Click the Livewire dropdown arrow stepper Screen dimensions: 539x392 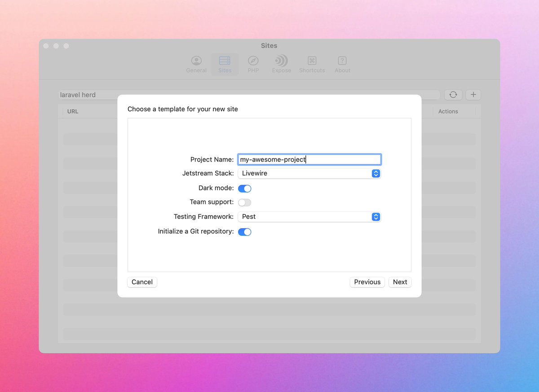tap(376, 173)
